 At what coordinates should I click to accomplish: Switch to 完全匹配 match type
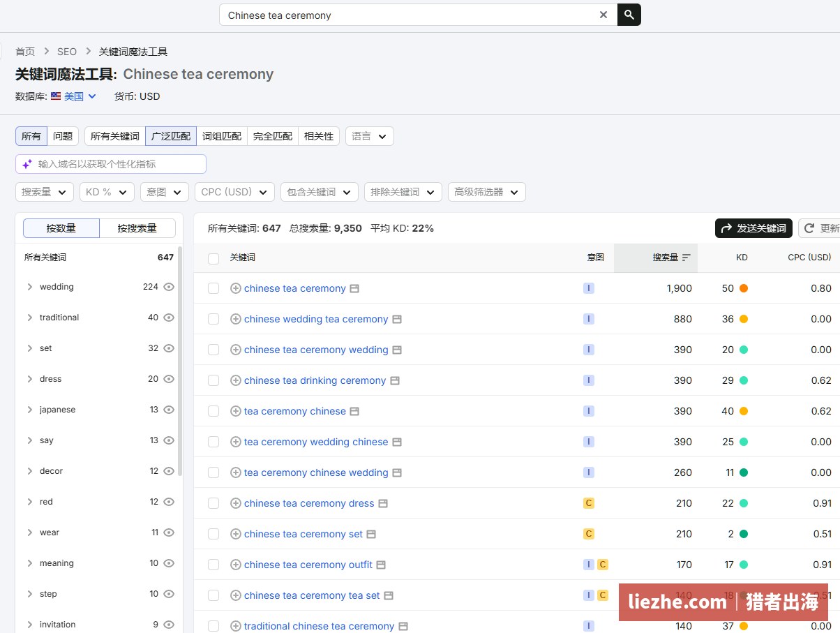pyautogui.click(x=273, y=136)
